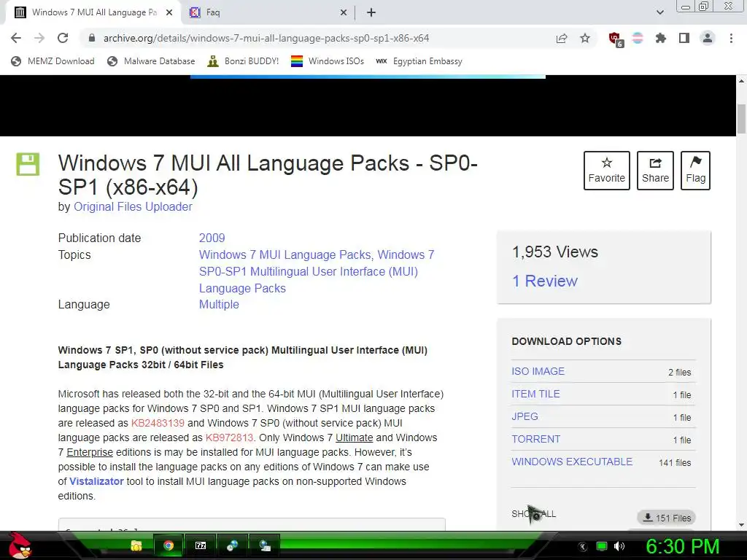The image size is (747, 560).
Task: Click the padlock site info icon
Action: tap(92, 38)
